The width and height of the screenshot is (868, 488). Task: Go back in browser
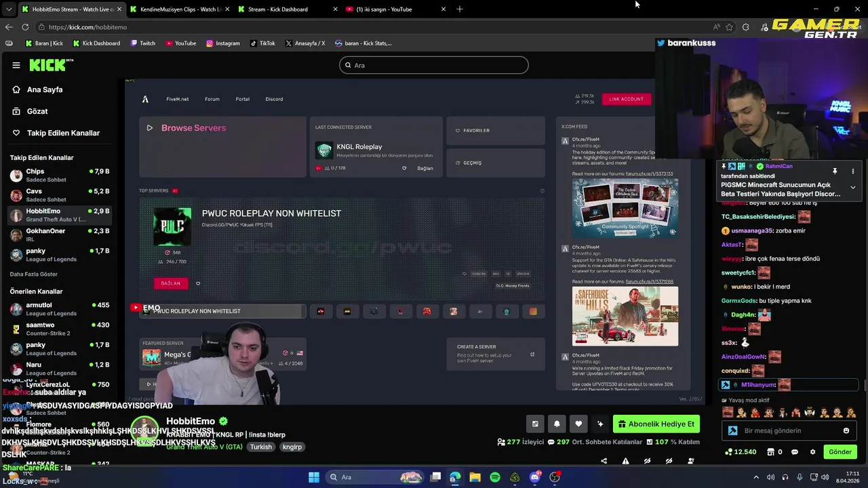pos(8,27)
